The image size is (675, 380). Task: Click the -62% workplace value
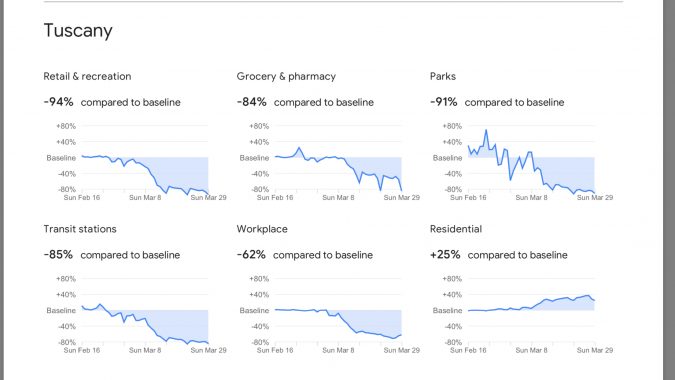coord(251,255)
